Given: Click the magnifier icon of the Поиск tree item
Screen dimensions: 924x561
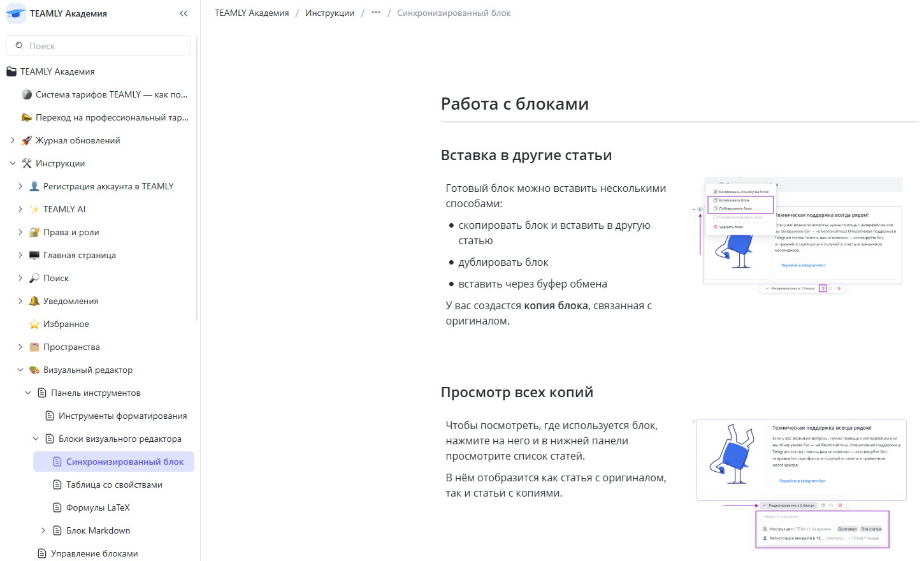Looking at the screenshot, I should [x=34, y=278].
